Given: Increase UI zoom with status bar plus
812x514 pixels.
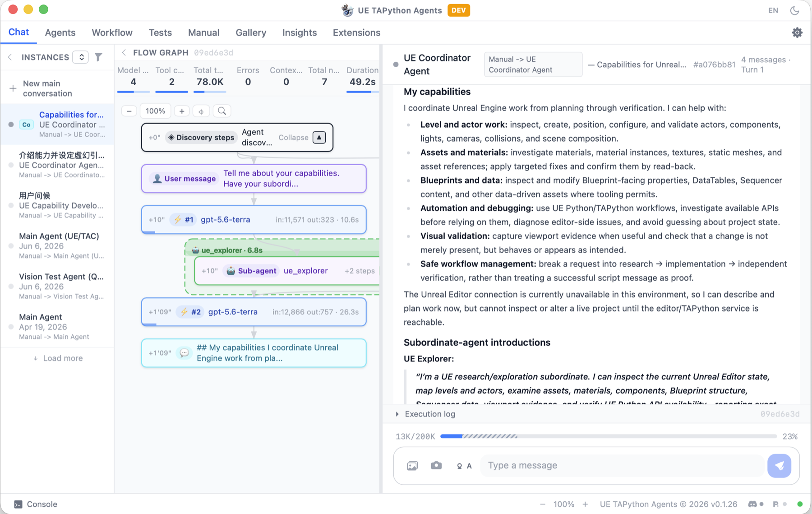Looking at the screenshot, I should click(585, 504).
